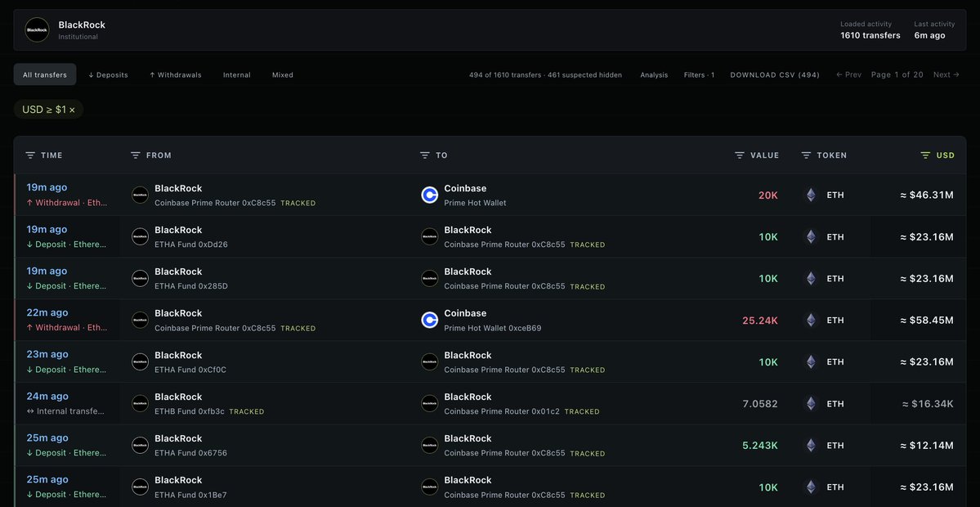The width and height of the screenshot is (980, 507).
Task: Open the TOKEN column filter icon
Action: coord(806,155)
